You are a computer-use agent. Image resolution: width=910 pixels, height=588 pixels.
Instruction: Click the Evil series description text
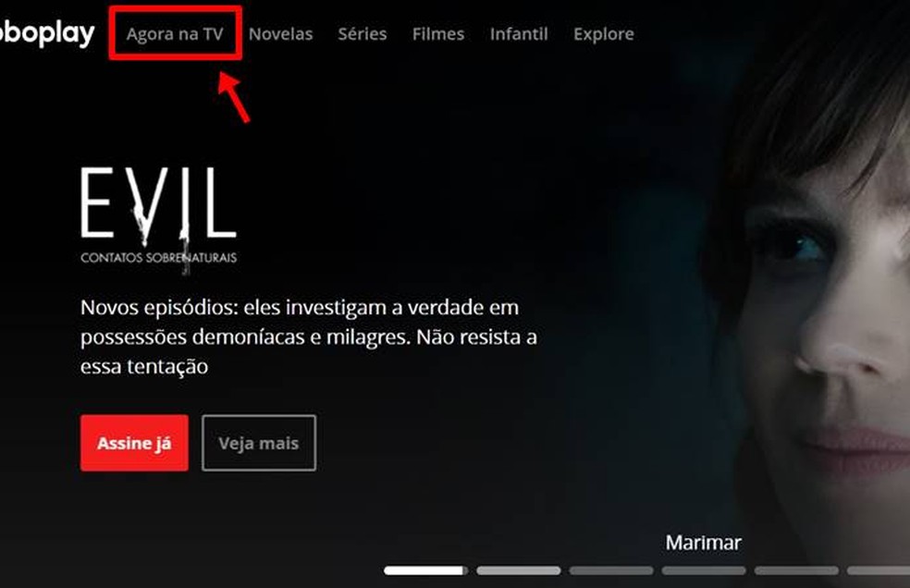(309, 337)
